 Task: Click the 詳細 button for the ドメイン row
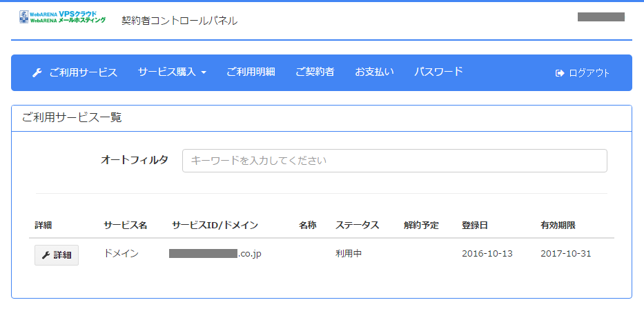pyautogui.click(x=57, y=255)
